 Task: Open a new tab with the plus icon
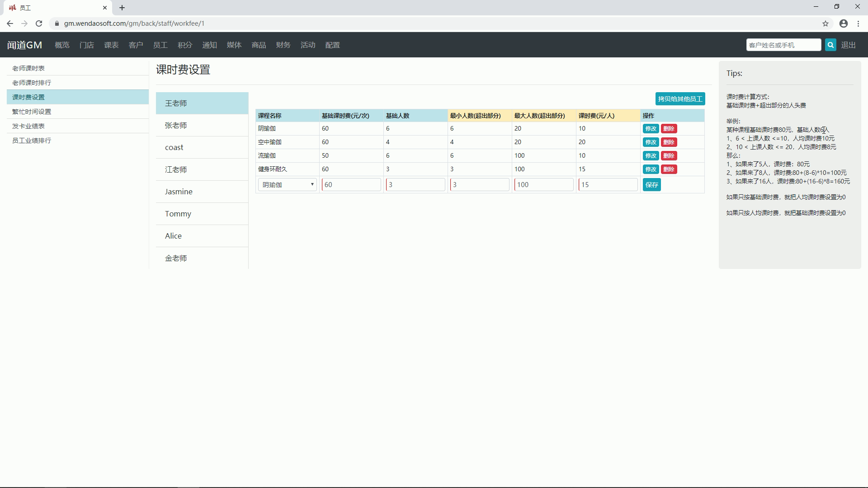point(122,8)
